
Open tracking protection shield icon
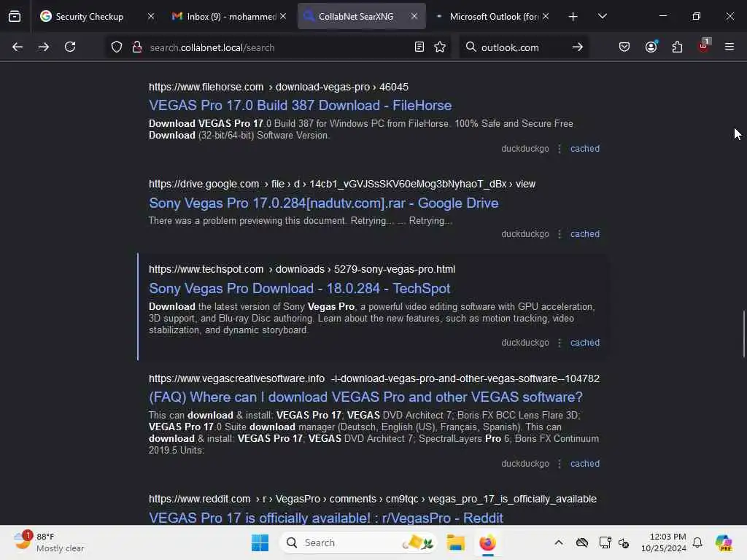click(x=117, y=47)
